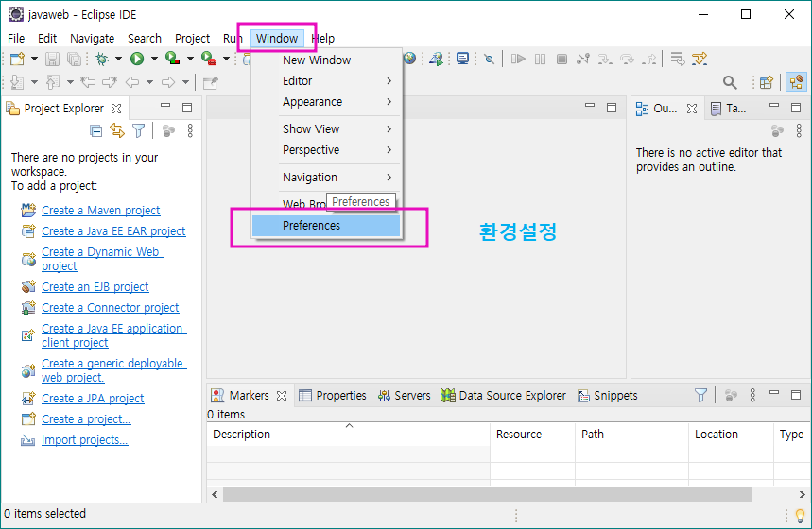Expand the Editor submenu
The image size is (812, 529).
(326, 80)
